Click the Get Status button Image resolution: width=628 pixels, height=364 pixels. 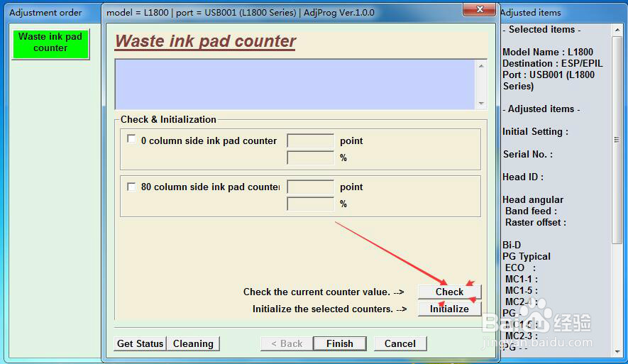point(140,343)
